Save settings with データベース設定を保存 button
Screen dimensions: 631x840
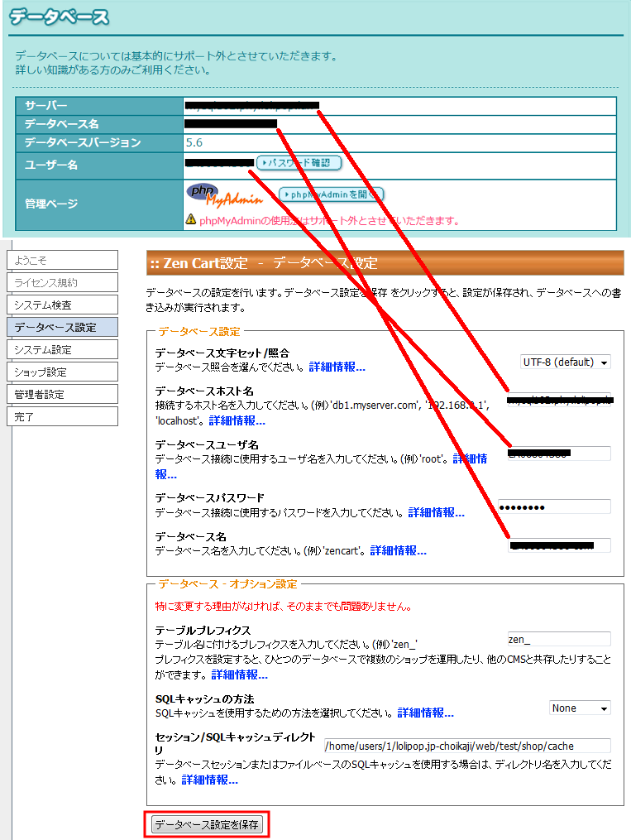[207, 824]
